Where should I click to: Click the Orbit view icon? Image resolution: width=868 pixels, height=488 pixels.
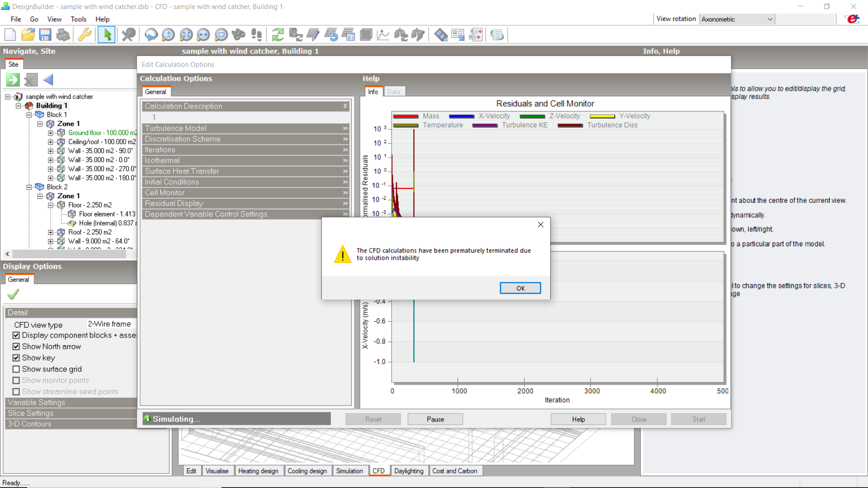(151, 35)
